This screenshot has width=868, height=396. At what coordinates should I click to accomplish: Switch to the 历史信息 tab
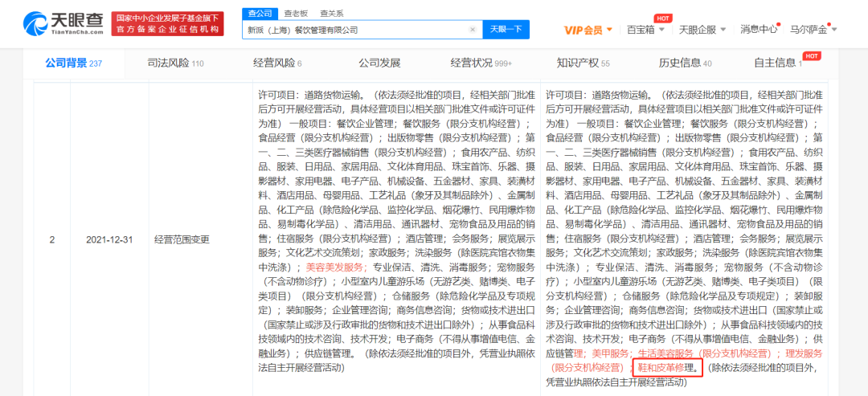click(685, 63)
